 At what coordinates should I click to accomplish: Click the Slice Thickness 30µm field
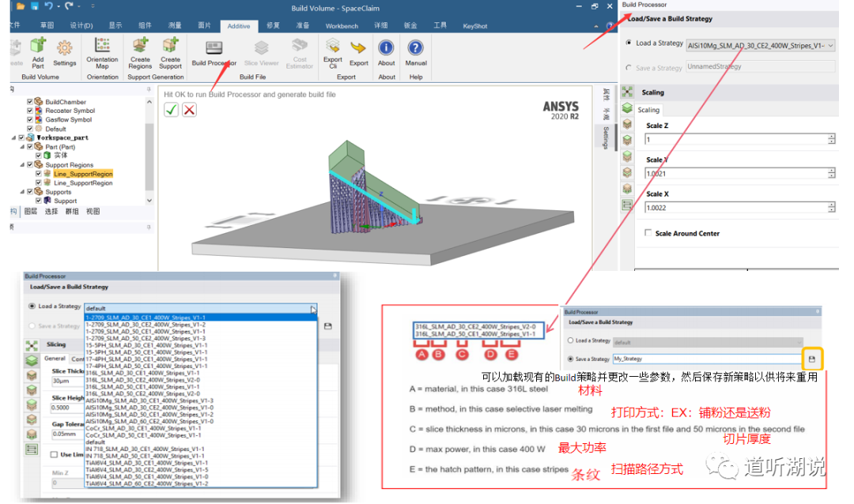[x=67, y=381]
